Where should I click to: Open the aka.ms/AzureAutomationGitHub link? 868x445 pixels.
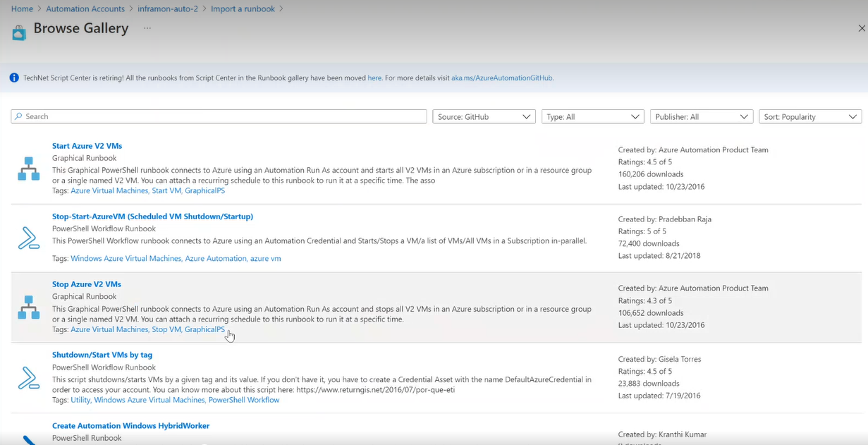coord(502,78)
